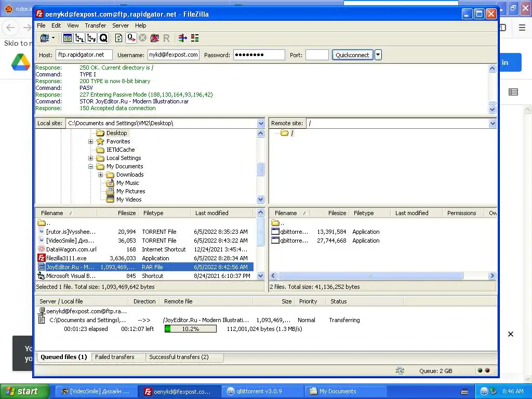Select My Pictures folder in tree
This screenshot has height=399, width=532.
click(130, 191)
